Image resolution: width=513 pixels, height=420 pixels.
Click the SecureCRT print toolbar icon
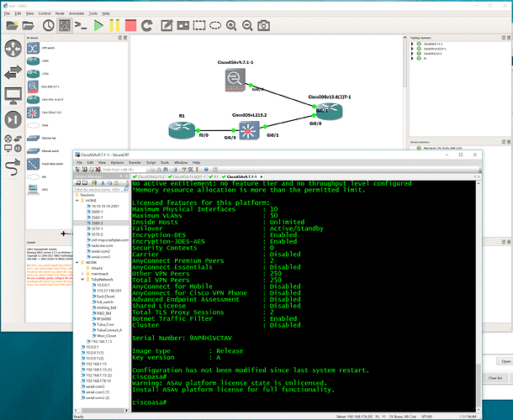tap(175, 170)
